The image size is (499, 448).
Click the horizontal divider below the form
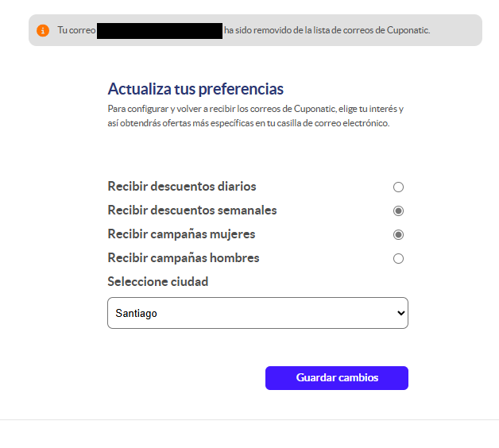249,419
